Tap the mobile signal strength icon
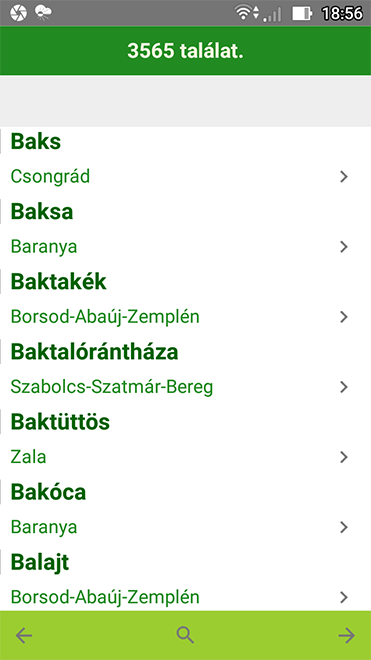The width and height of the screenshot is (371, 660). pyautogui.click(x=272, y=14)
